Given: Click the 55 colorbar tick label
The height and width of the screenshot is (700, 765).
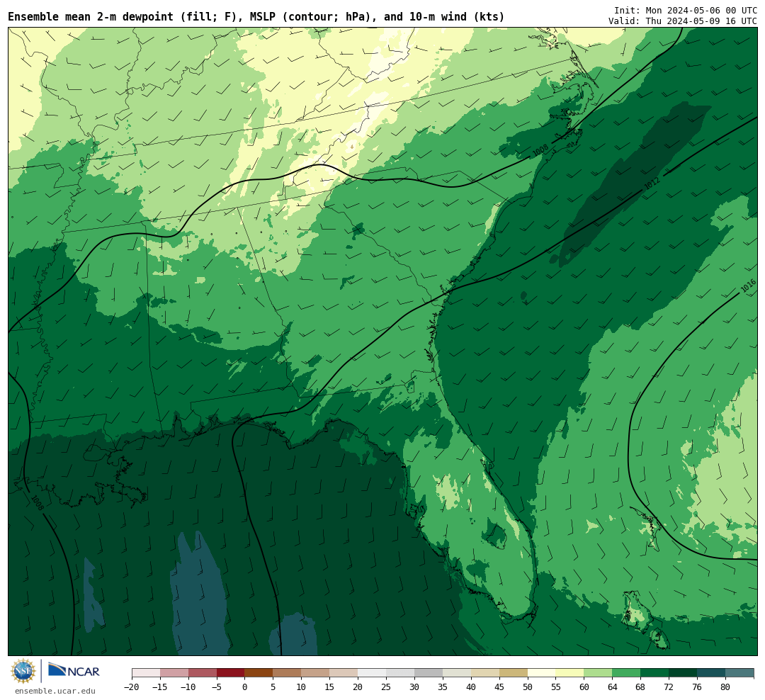Looking at the screenshot, I should (x=556, y=687).
